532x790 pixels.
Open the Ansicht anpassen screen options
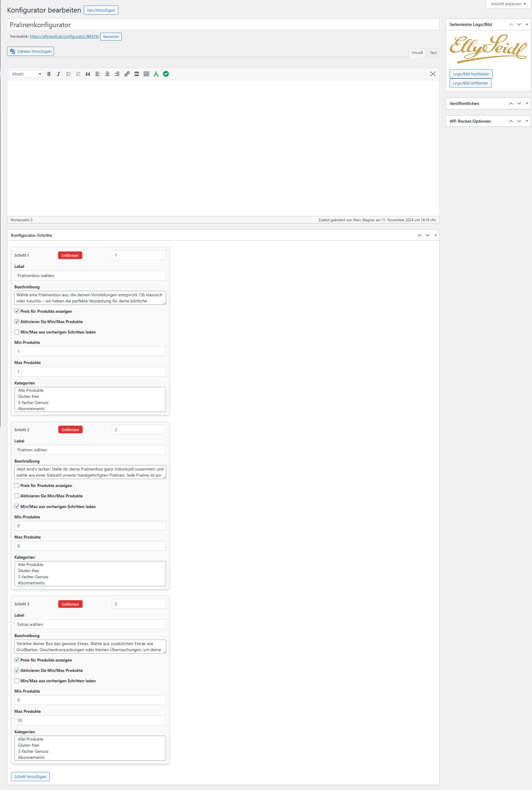tap(508, 4)
